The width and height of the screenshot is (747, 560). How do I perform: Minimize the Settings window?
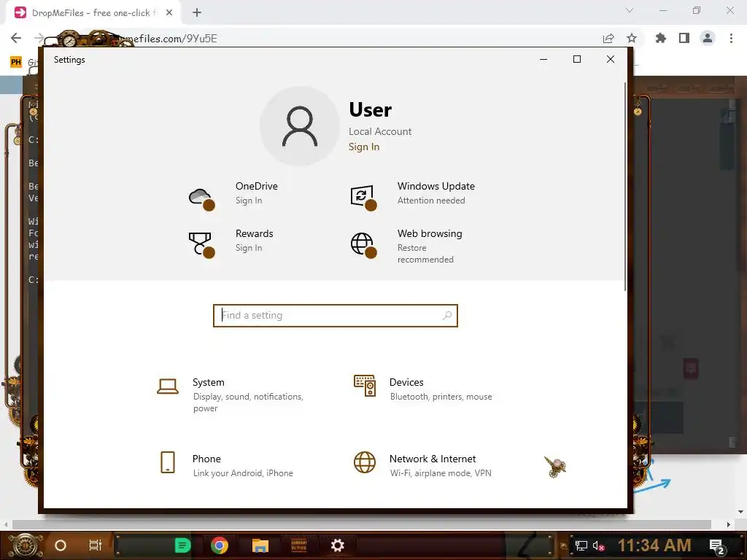tap(543, 59)
